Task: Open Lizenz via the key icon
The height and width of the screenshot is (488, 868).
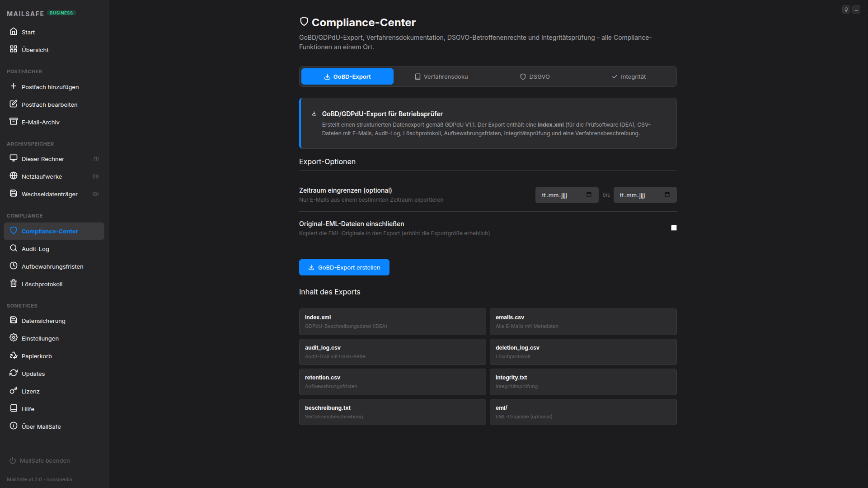Action: click(14, 391)
